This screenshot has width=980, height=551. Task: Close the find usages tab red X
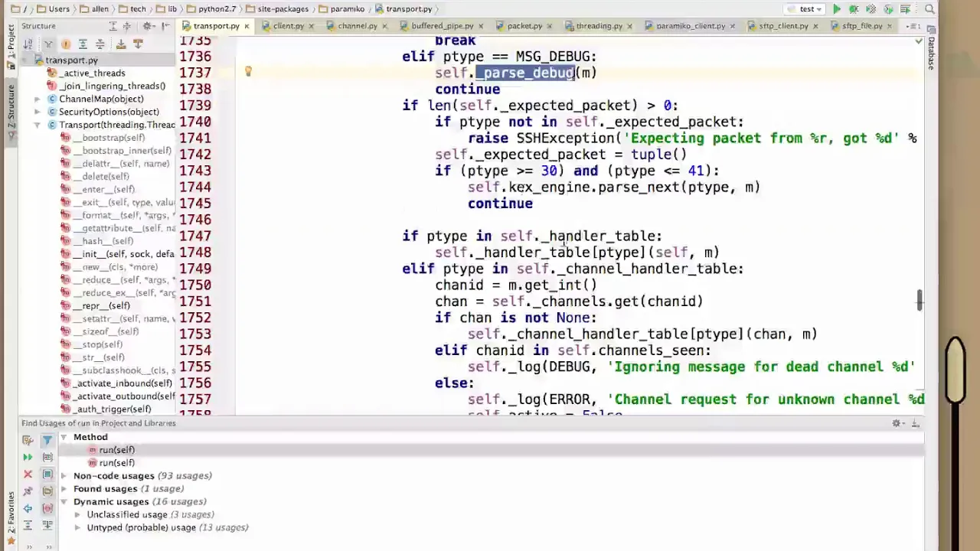point(28,474)
